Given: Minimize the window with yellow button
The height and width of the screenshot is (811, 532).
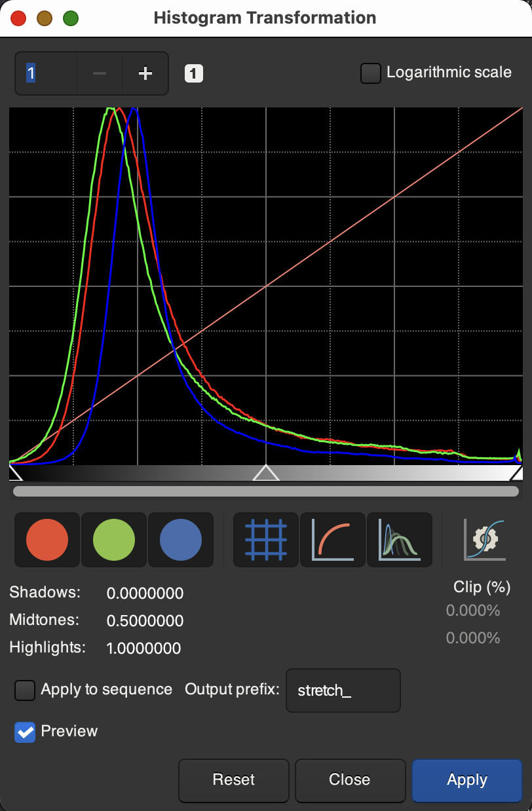Looking at the screenshot, I should coord(45,18).
